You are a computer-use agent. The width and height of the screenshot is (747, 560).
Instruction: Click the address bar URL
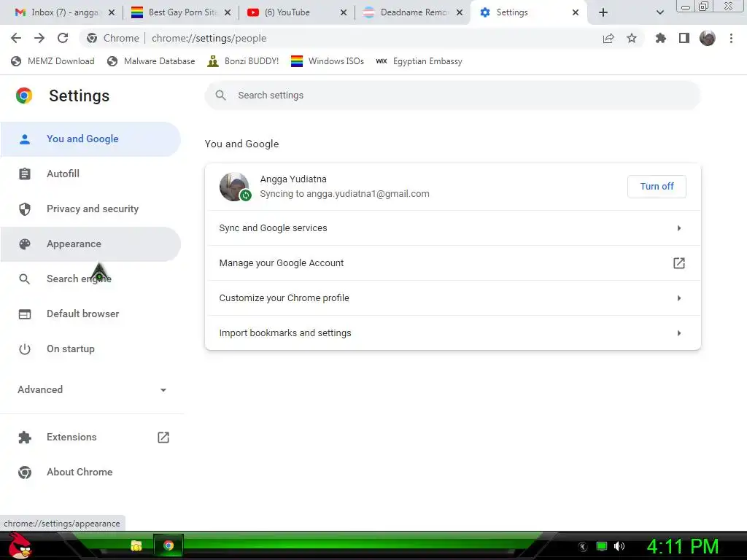tap(209, 38)
